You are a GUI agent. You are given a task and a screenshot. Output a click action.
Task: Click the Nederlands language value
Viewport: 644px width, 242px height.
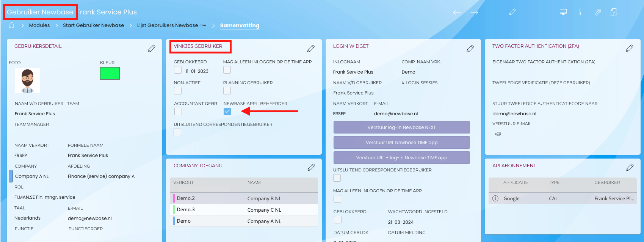coord(27,218)
